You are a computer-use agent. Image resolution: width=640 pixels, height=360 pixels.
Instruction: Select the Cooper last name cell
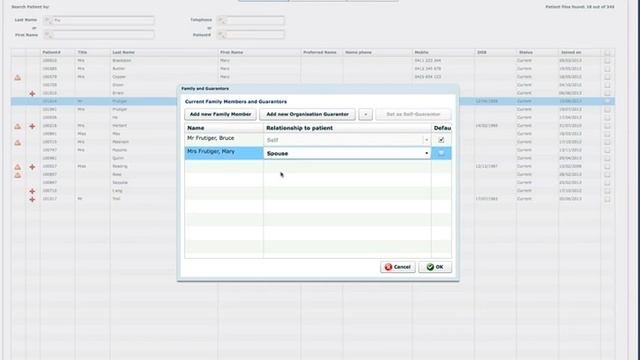[x=164, y=77]
